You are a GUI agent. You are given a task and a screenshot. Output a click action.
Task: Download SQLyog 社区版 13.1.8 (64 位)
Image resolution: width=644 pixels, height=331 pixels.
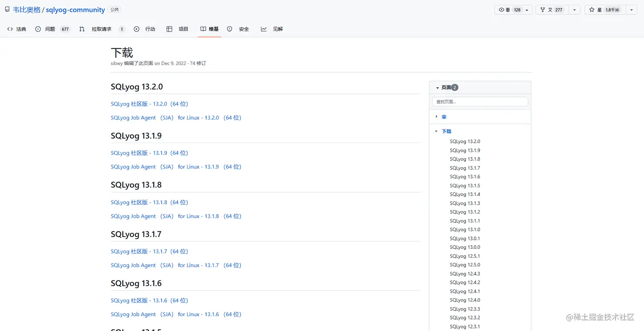pyautogui.click(x=149, y=202)
